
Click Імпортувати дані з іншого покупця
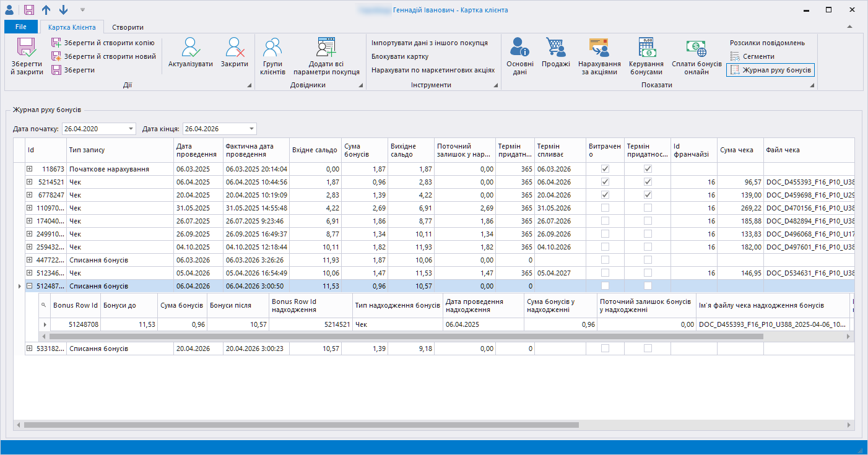click(x=429, y=43)
